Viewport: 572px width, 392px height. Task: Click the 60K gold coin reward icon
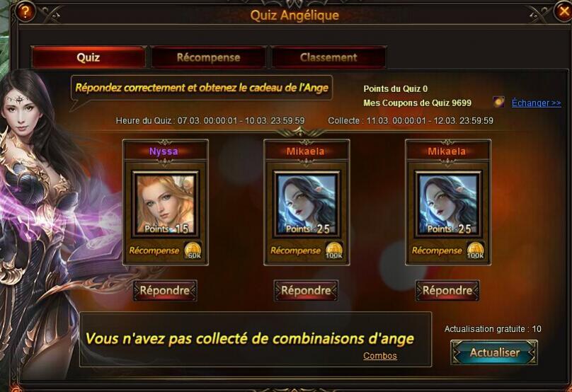point(193,250)
